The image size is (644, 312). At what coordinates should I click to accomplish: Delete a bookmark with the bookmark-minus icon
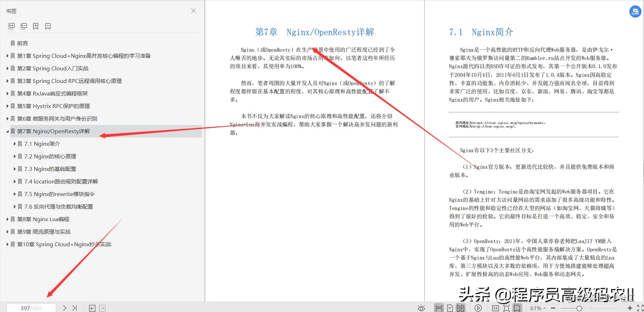pyautogui.click(x=48, y=26)
